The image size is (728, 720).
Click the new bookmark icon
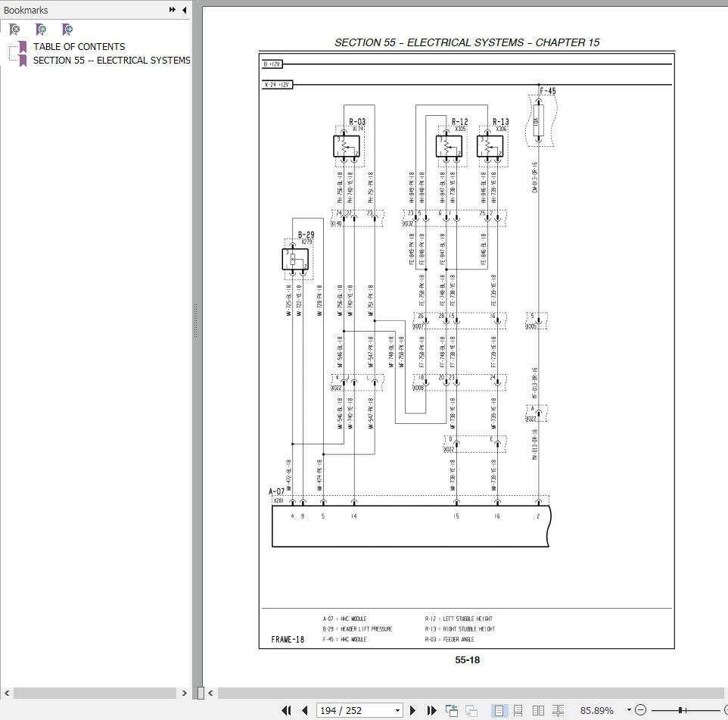[x=40, y=29]
